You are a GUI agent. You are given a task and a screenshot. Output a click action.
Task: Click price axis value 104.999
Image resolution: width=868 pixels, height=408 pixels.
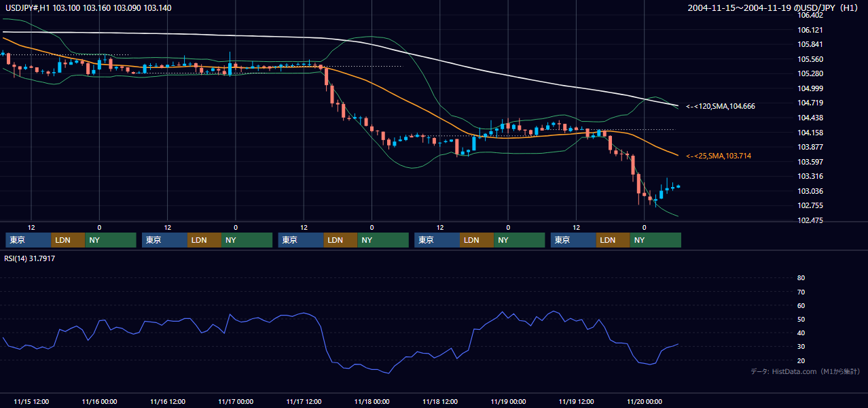[809, 88]
